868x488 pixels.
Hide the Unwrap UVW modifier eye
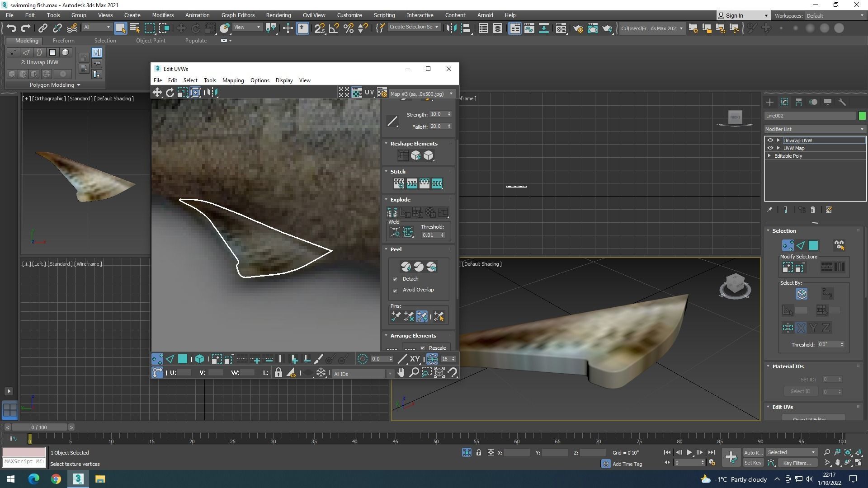pos(770,141)
